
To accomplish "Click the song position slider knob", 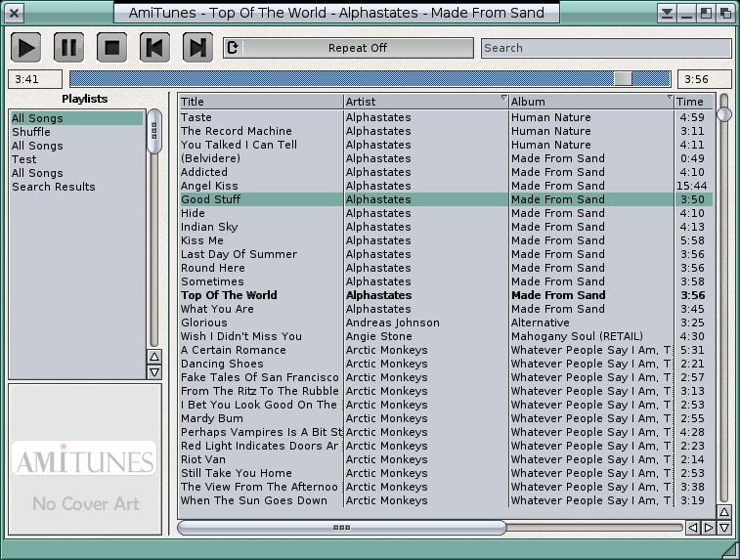I will 623,79.
